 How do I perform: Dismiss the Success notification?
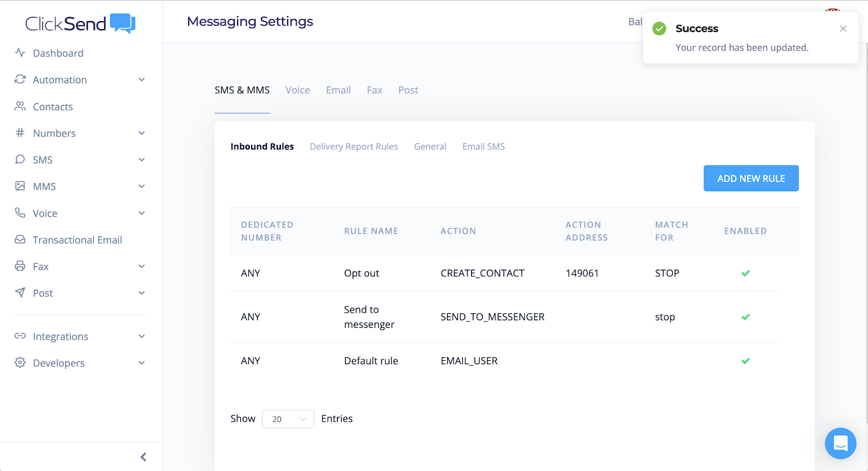[x=843, y=29]
